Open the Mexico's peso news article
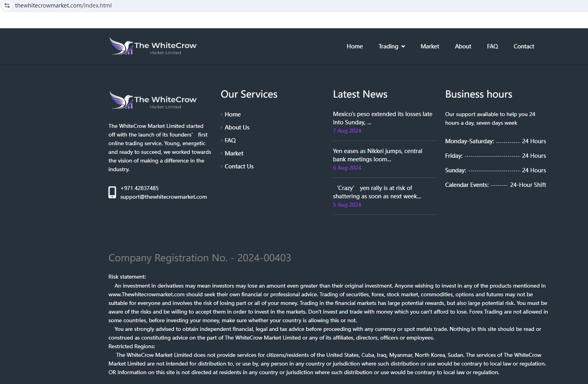The width and height of the screenshot is (588, 384). click(382, 118)
